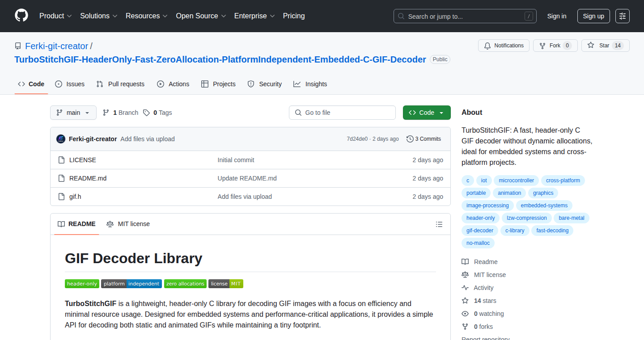The height and width of the screenshot is (340, 644).
Task: Click the Go to file input
Action: click(x=343, y=113)
